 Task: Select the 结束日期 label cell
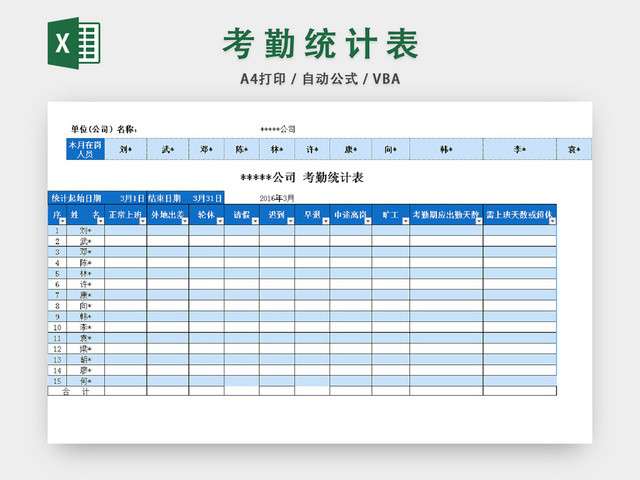(168, 198)
